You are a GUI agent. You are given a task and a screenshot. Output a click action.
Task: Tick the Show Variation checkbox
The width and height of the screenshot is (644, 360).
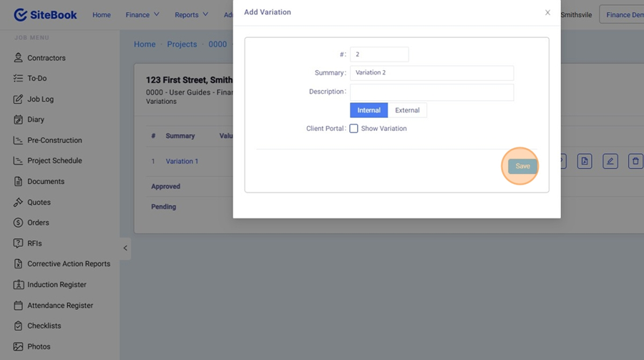353,129
